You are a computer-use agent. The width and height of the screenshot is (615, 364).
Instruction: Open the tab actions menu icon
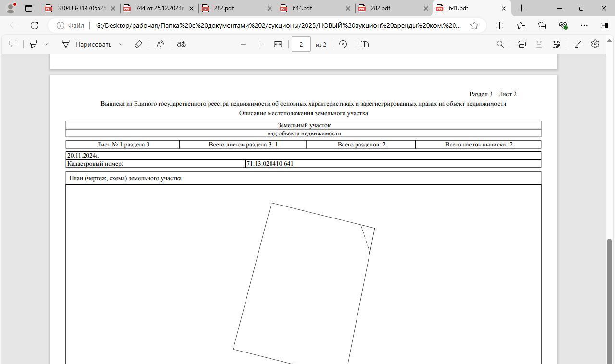29,8
